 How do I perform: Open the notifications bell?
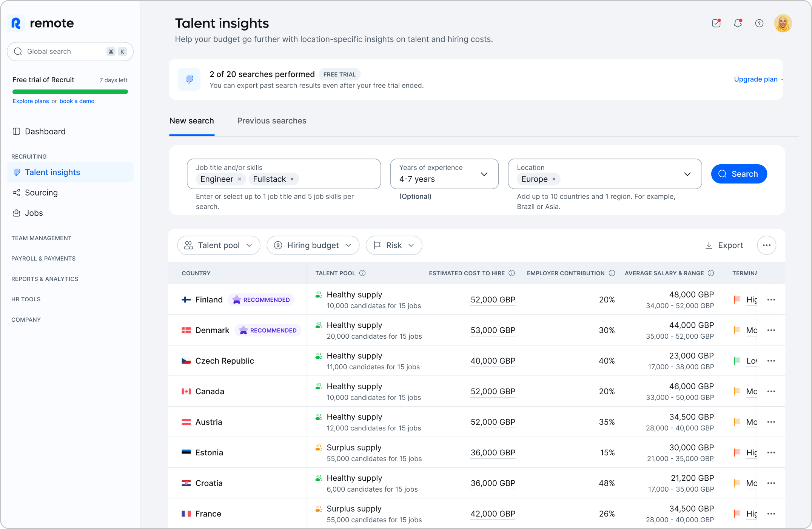(x=738, y=23)
